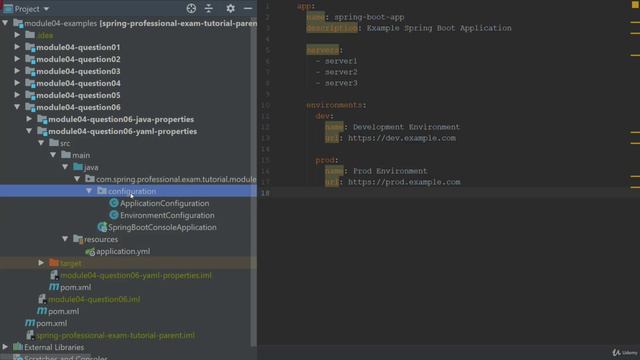The width and height of the screenshot is (640, 360).
Task: Click the src folder icon
Action: 54,143
